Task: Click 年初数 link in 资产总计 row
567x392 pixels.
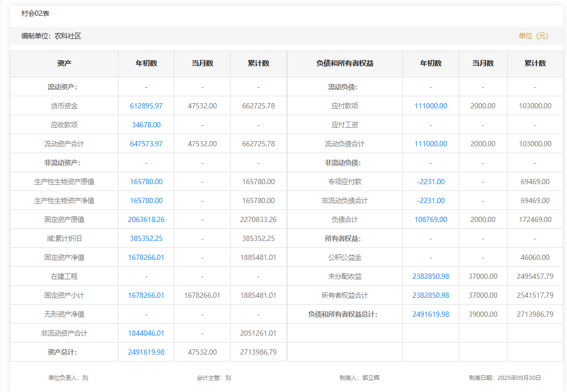Action: 146,352
